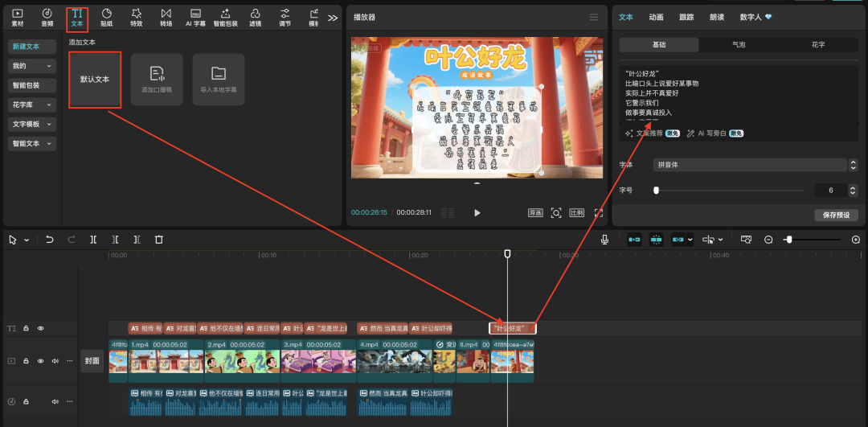Zoom in the timeline with plus icon
This screenshot has height=427, width=868.
(856, 240)
